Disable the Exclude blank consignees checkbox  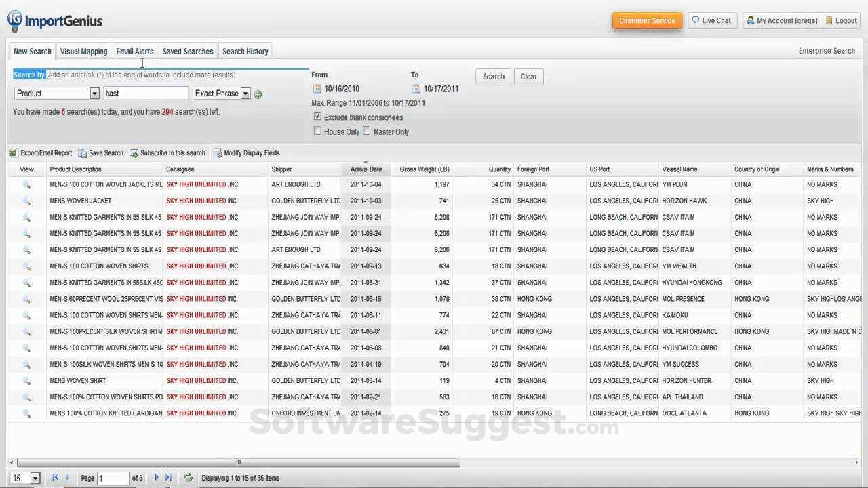click(x=317, y=116)
